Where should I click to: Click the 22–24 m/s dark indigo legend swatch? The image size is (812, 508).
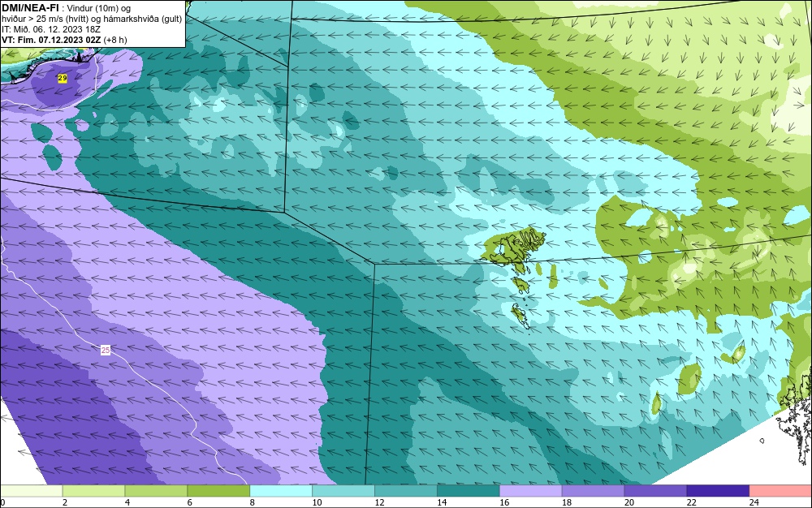(718, 491)
